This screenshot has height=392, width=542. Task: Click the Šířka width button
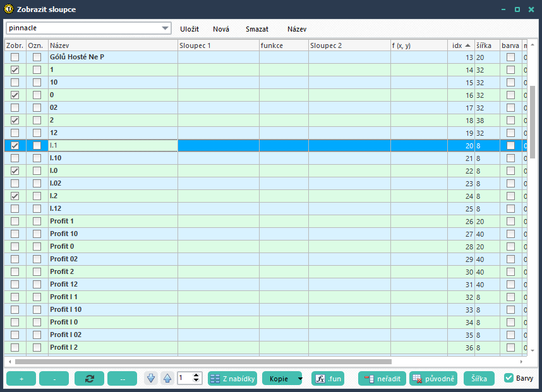[479, 379]
